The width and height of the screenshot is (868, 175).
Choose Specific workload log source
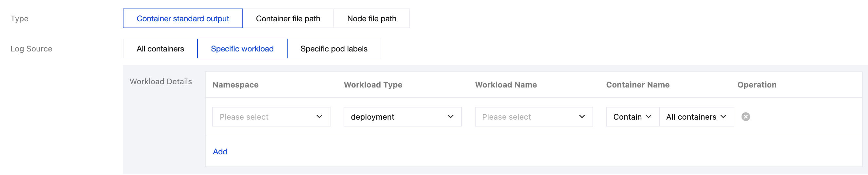(242, 49)
